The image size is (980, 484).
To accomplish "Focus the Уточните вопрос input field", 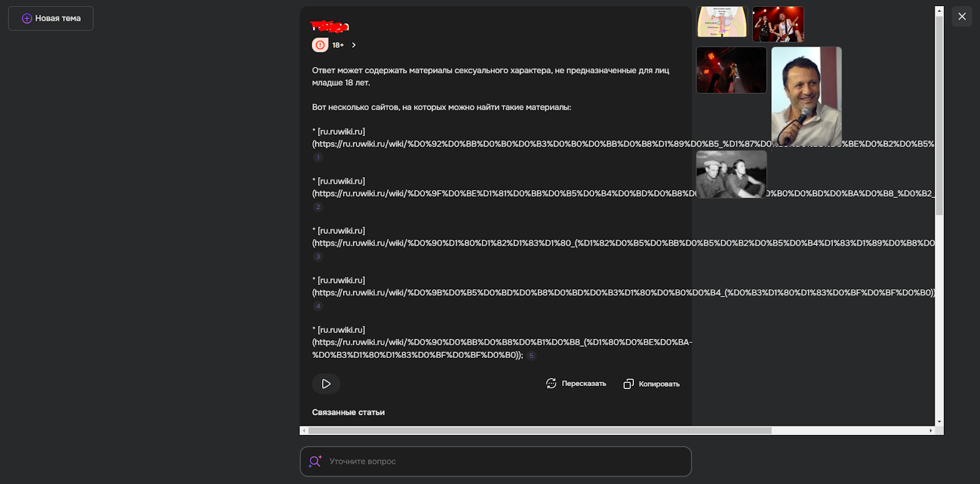I will 496,461.
